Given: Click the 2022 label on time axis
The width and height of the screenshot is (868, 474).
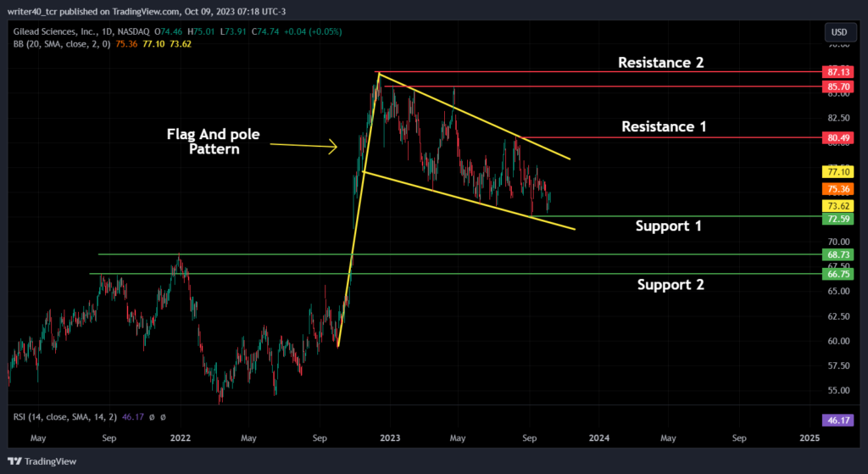Looking at the screenshot, I should 181,438.
